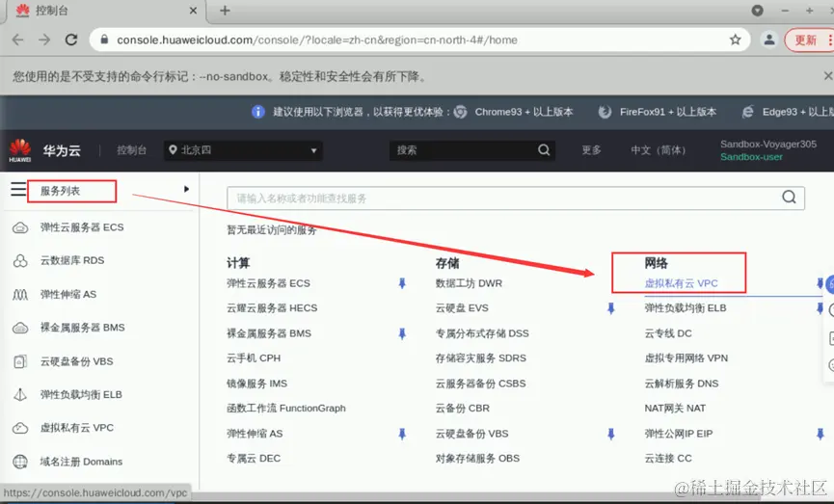This screenshot has width=834, height=504.
Task: Open 虚拟专用网络 VPN service
Action: (x=686, y=358)
